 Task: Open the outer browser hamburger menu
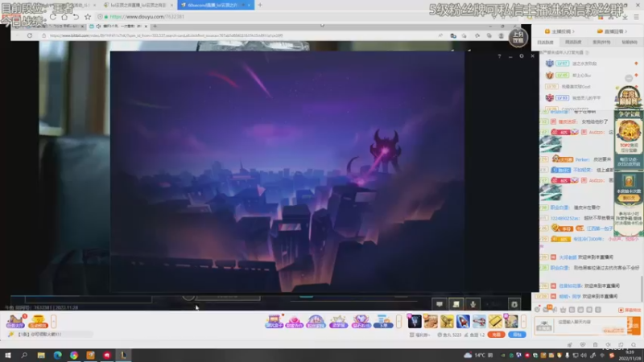coord(636,17)
